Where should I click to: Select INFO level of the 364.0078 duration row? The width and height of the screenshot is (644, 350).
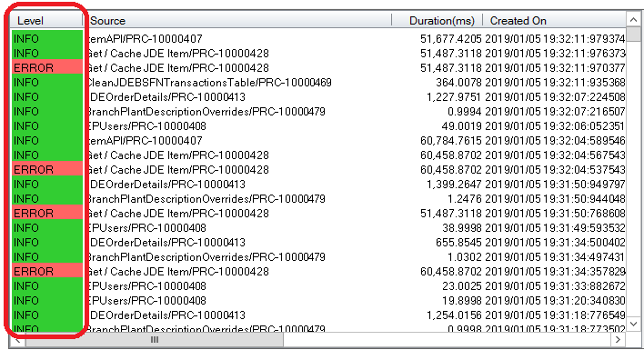(46, 83)
